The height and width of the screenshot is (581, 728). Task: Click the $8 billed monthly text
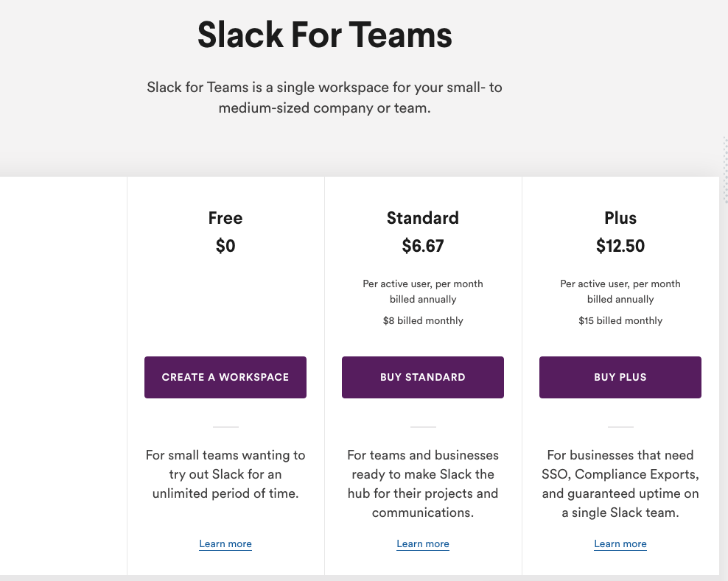423,321
